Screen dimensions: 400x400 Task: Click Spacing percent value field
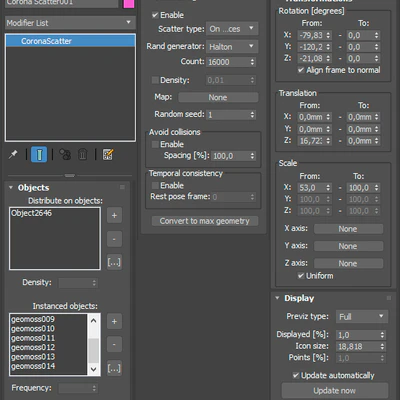point(230,156)
